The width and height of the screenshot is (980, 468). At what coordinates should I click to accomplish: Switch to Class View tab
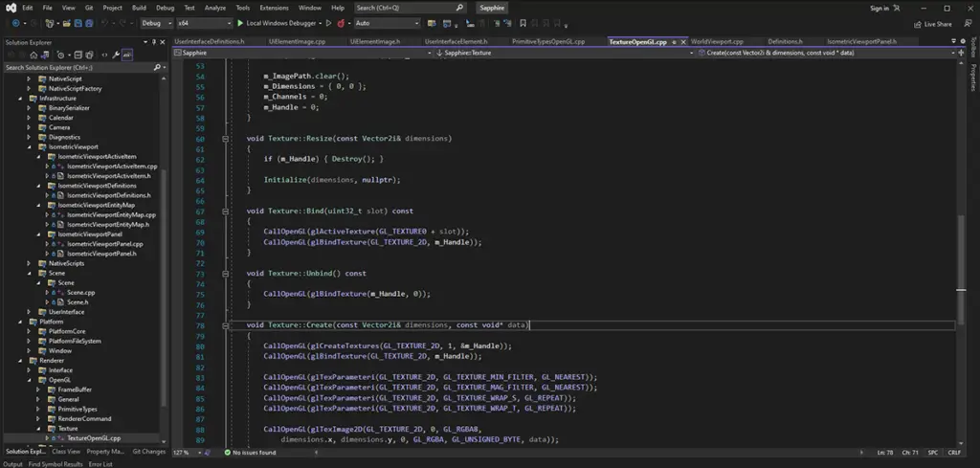tap(66, 451)
